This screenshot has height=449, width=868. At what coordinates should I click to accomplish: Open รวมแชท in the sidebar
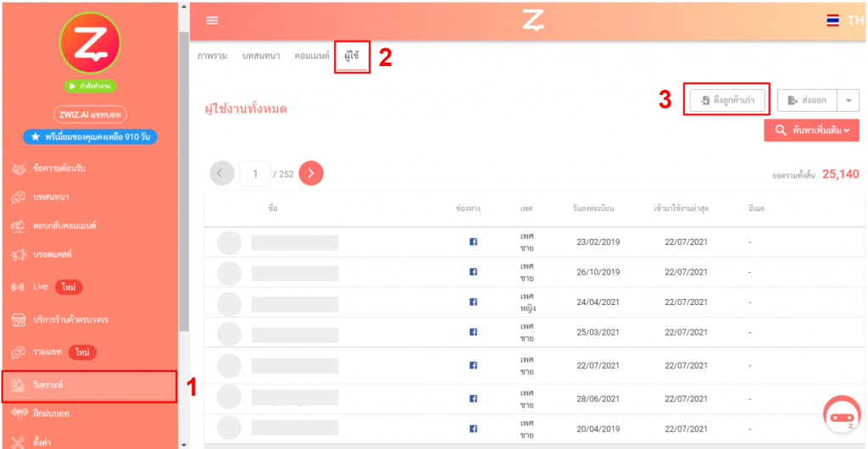point(88,351)
